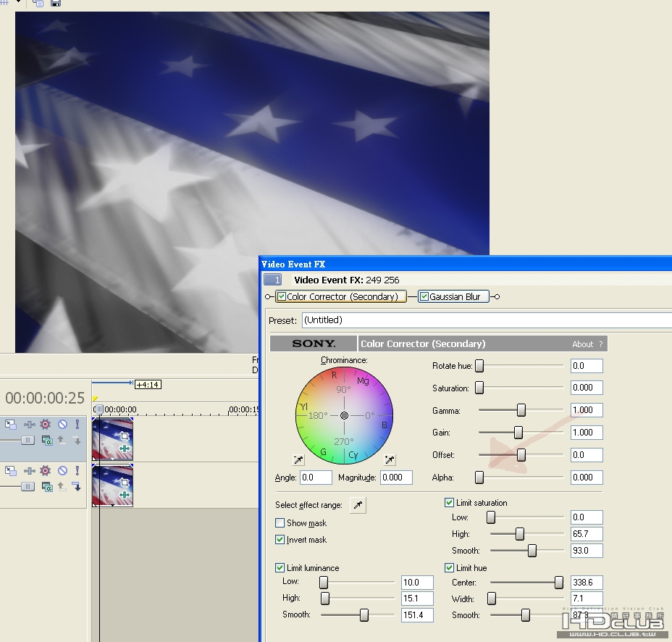Select the Color Corrector (Secondary) chain button
The width and height of the screenshot is (672, 642).
pos(341,296)
